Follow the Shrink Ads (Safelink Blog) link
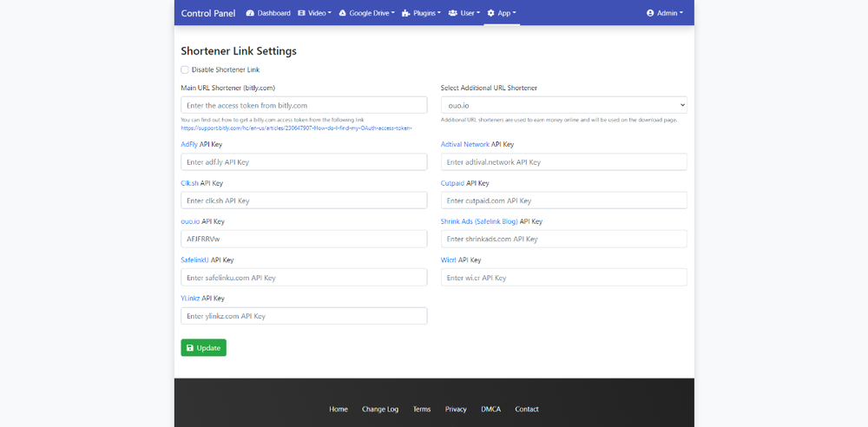868x427 pixels. click(479, 221)
